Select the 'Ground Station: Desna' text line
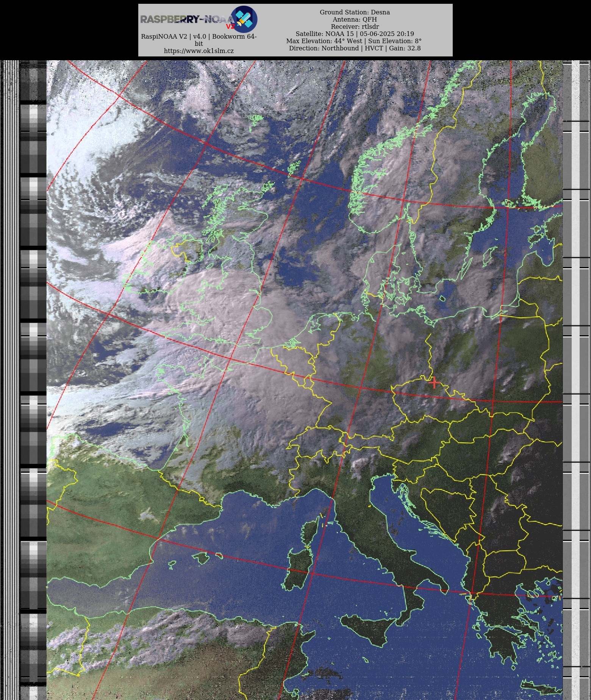Screen dimensions: 591x700 (x=355, y=12)
